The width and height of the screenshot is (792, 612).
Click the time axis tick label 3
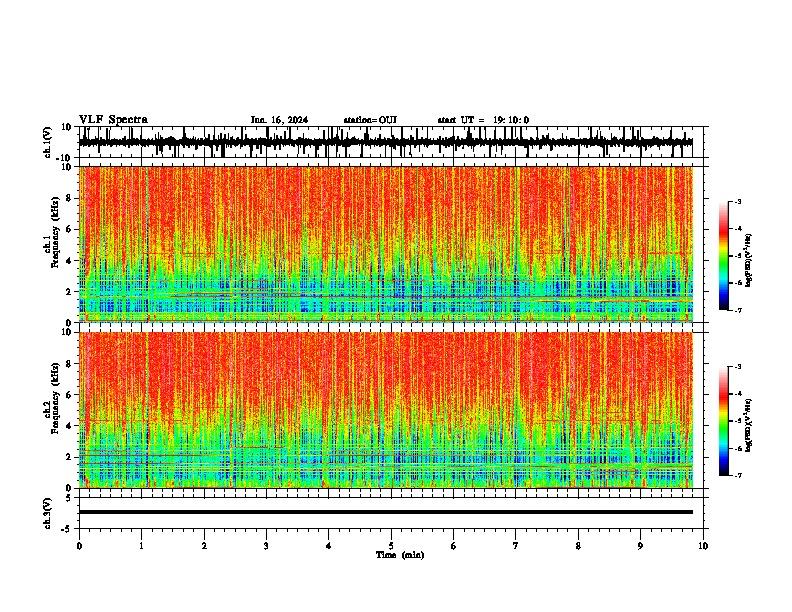pyautogui.click(x=266, y=546)
